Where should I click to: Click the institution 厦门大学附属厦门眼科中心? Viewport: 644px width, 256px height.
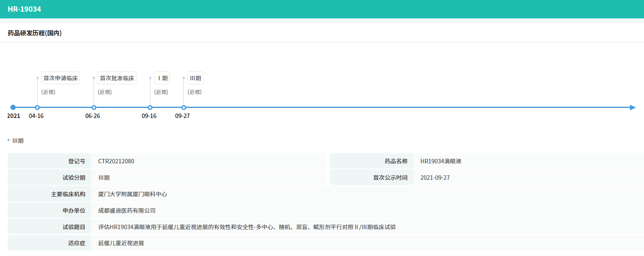pyautogui.click(x=132, y=194)
